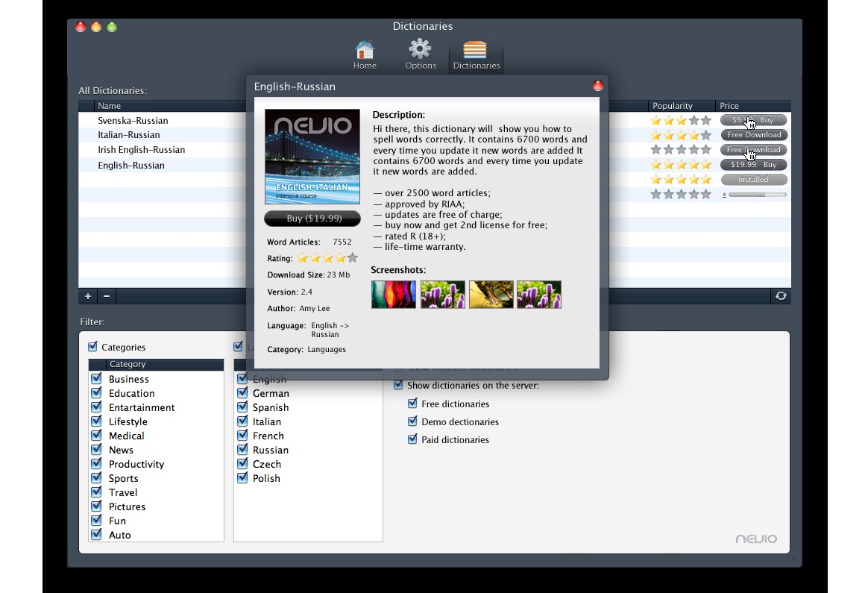Toggle the Productivity category checkbox
The width and height of the screenshot is (868, 593).
(96, 463)
